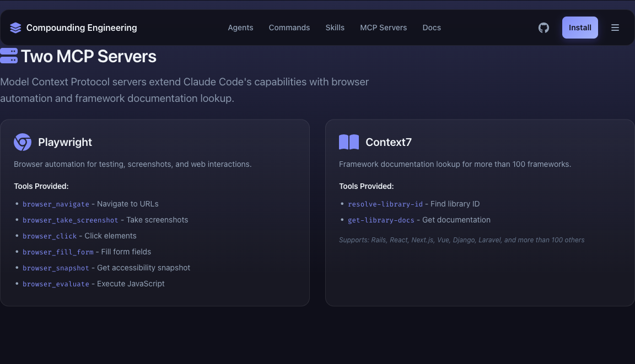Screen dimensions: 635x364
Task: Click the Playwright Chrome browser icon
Action: tap(23, 142)
